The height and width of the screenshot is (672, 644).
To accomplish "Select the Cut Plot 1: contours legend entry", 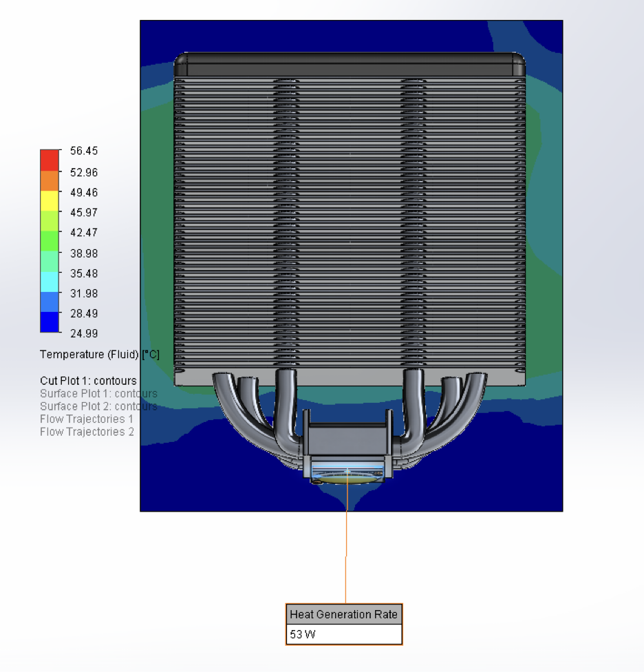I will click(88, 381).
